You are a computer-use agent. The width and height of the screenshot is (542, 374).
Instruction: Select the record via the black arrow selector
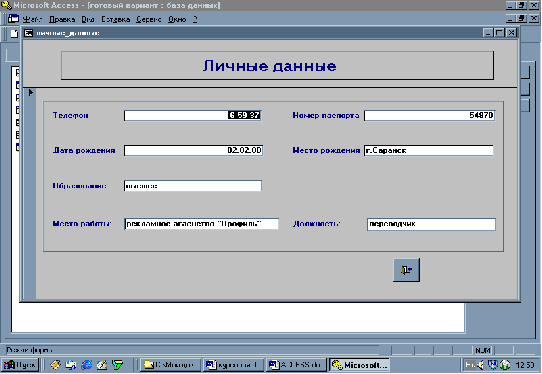[x=30, y=92]
